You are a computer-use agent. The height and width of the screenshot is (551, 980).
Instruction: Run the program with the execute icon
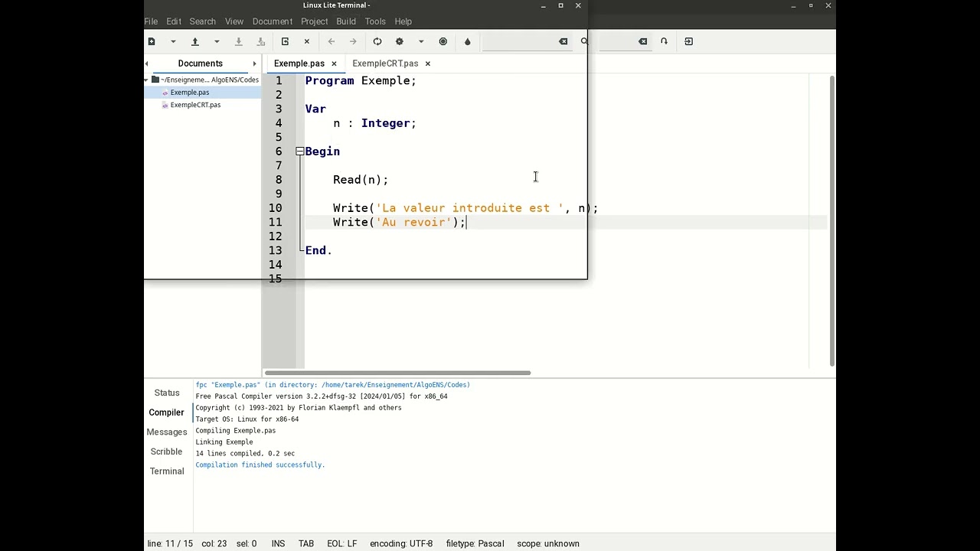click(443, 41)
